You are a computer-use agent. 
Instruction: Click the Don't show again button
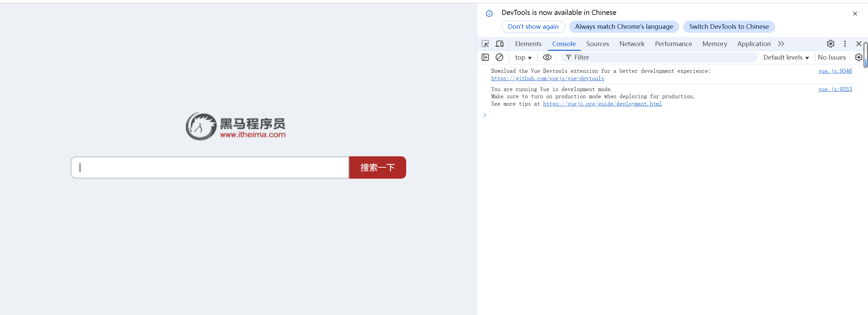[533, 27]
